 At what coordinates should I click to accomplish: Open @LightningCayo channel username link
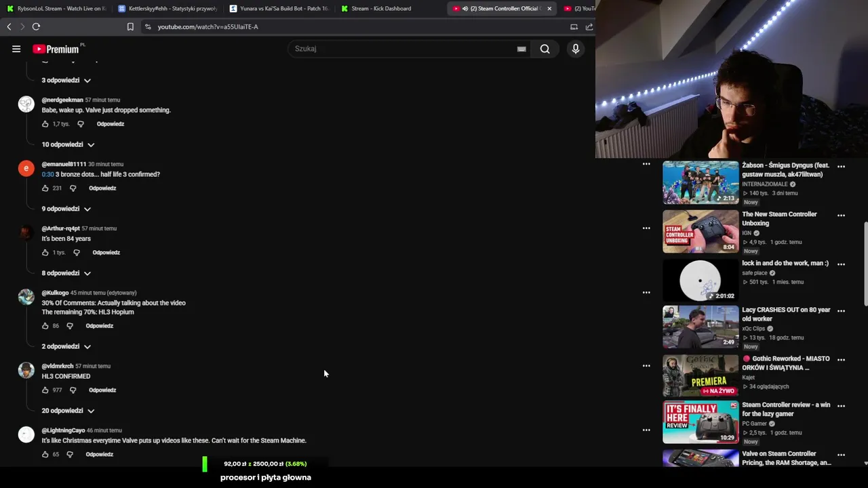point(63,430)
